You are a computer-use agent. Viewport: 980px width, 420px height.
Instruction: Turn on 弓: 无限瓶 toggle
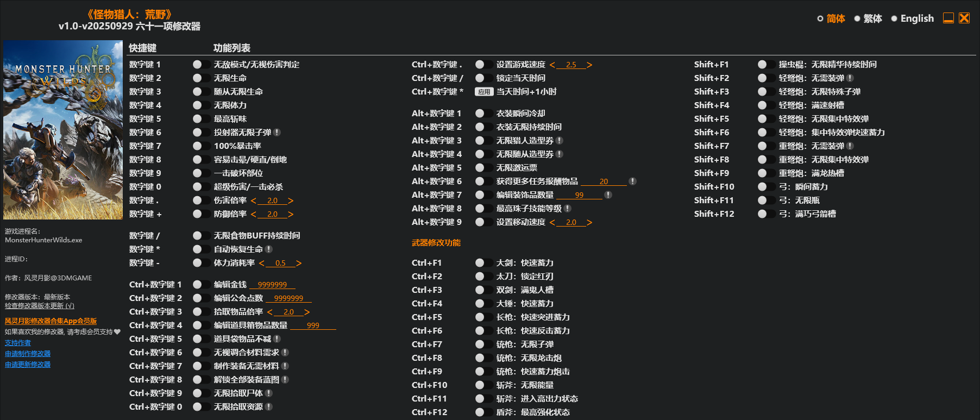pos(766,200)
